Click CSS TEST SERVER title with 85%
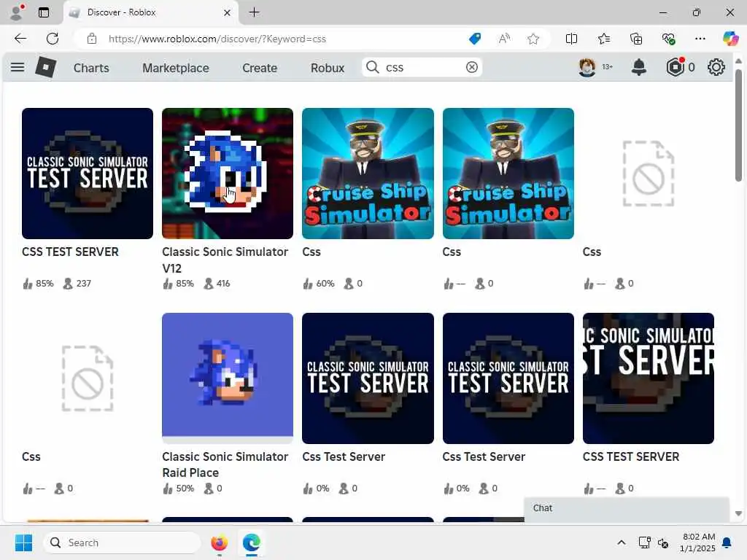 coord(70,252)
